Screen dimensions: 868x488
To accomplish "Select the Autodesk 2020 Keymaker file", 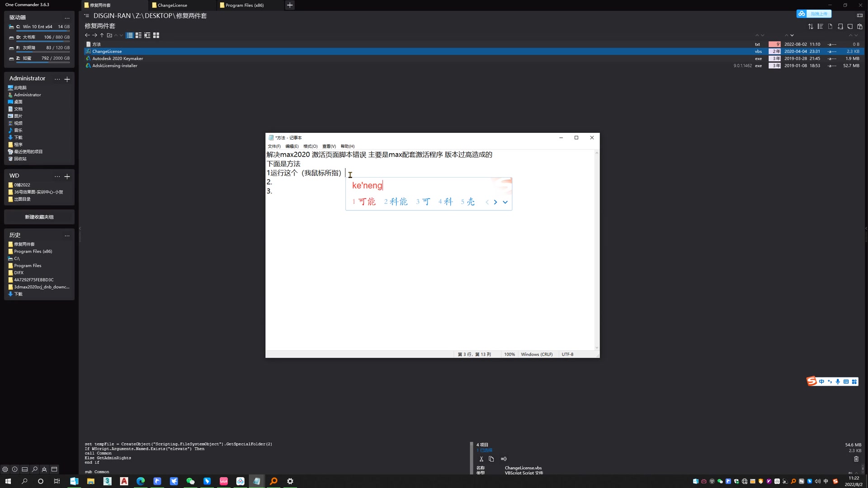I will click(118, 59).
